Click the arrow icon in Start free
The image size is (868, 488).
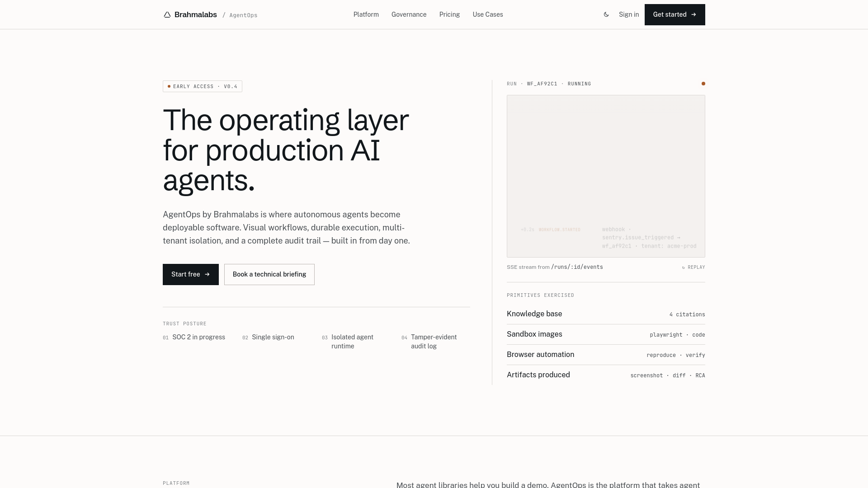pyautogui.click(x=207, y=274)
